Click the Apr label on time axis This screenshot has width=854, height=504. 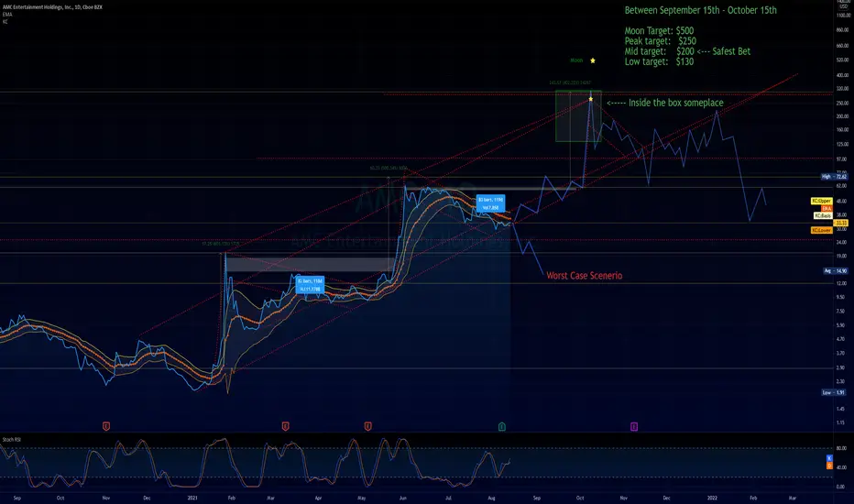click(318, 498)
